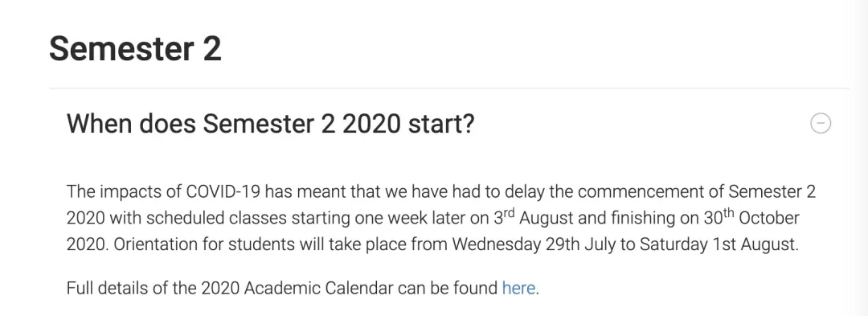Click the 'When does Semester 2 2020 start?' heading
Image resolution: width=868 pixels, height=316 pixels.
(x=271, y=123)
